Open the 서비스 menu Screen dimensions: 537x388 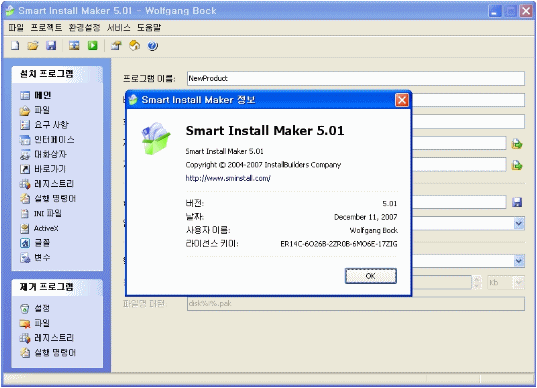point(118,27)
